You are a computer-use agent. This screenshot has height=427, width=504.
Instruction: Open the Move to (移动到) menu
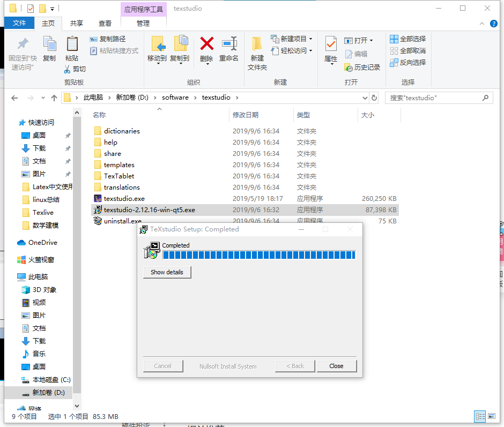pos(157,50)
